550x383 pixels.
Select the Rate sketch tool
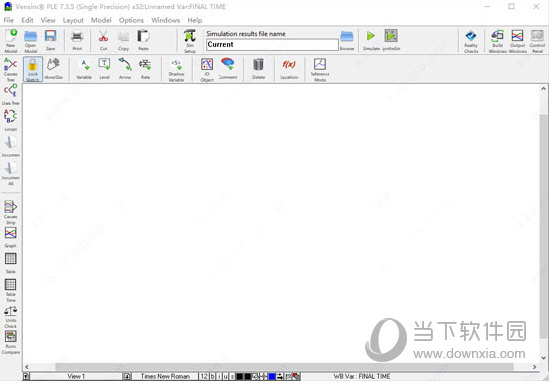point(145,69)
